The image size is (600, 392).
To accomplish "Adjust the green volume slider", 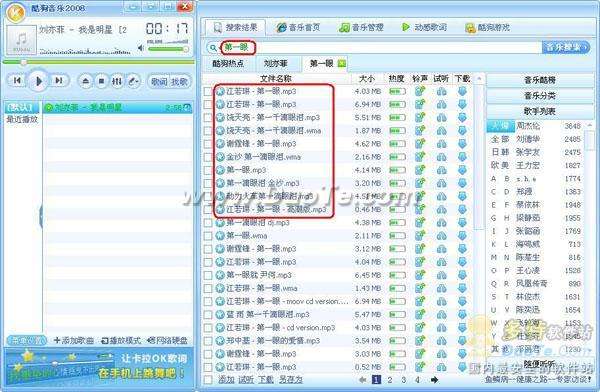I will pyautogui.click(x=168, y=49).
